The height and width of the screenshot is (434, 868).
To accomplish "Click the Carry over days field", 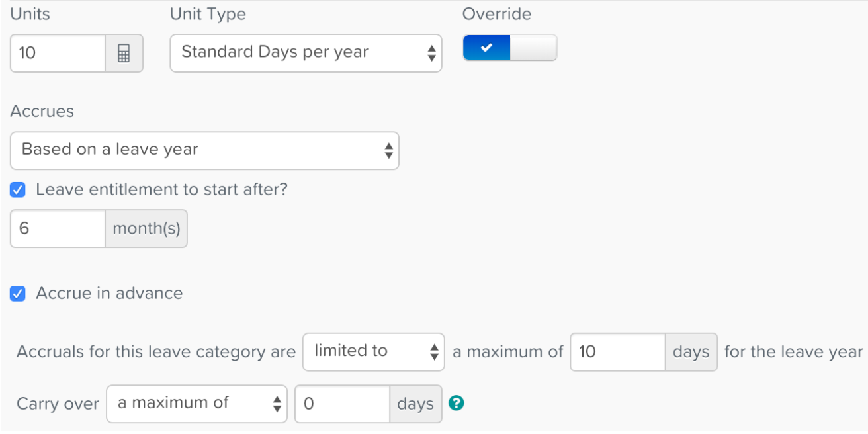I will 342,404.
